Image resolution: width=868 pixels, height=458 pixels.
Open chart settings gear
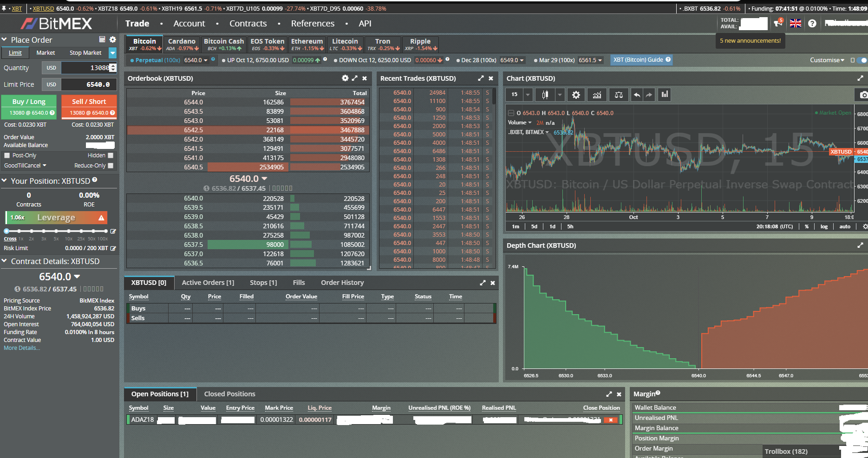(576, 95)
